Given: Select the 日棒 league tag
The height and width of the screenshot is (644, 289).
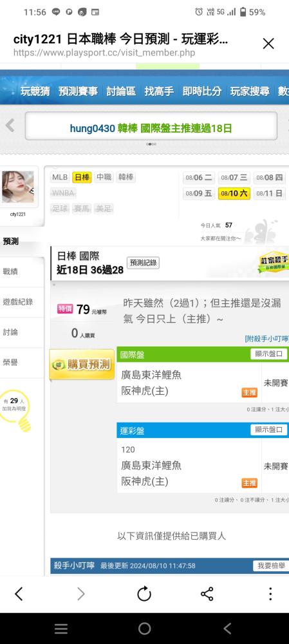Looking at the screenshot, I should 82,178.
